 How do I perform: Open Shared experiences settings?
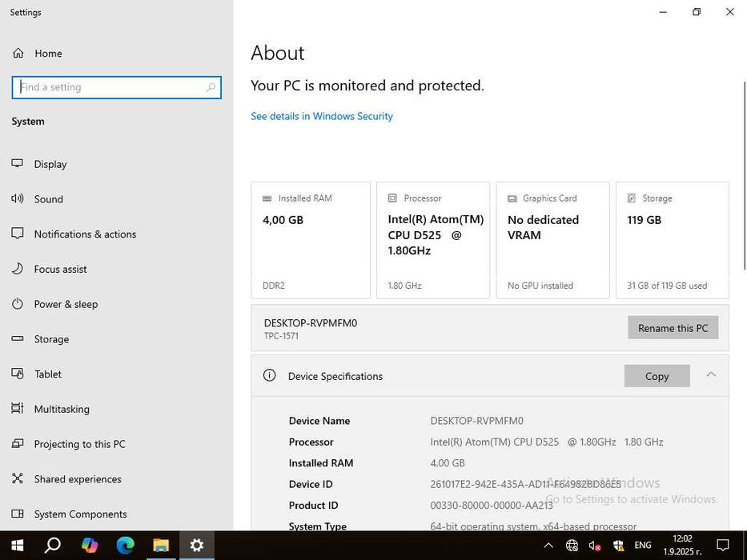(x=78, y=479)
